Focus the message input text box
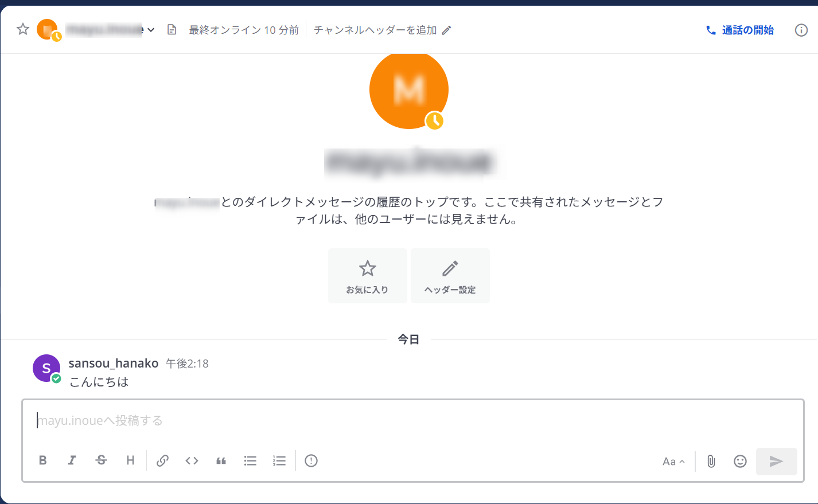This screenshot has height=504, width=818. tap(402, 421)
